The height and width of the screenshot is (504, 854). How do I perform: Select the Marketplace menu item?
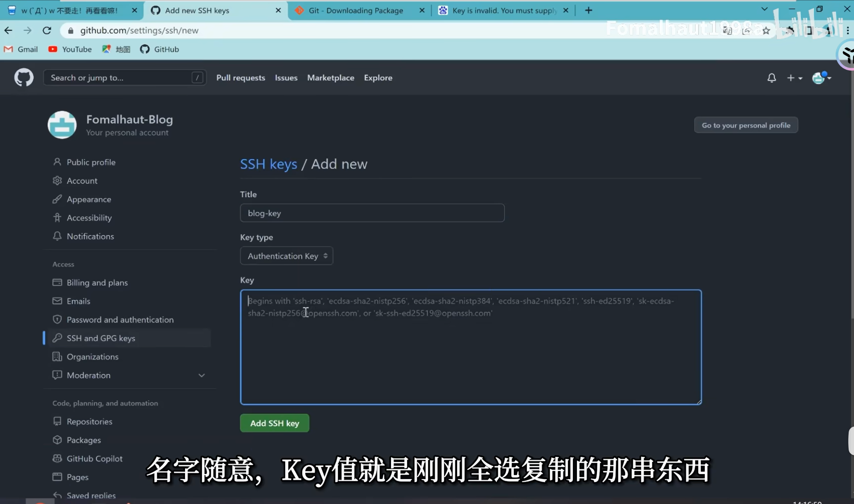click(330, 77)
